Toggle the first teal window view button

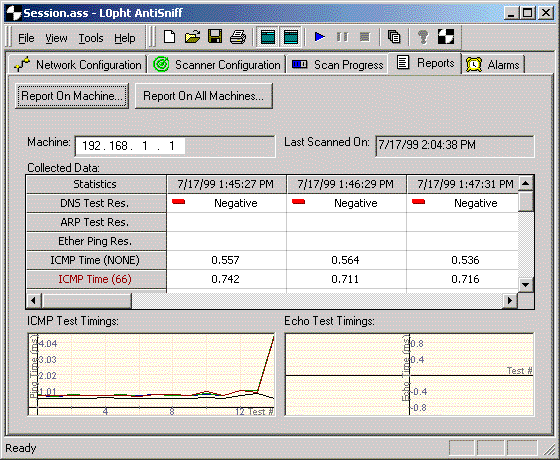268,37
